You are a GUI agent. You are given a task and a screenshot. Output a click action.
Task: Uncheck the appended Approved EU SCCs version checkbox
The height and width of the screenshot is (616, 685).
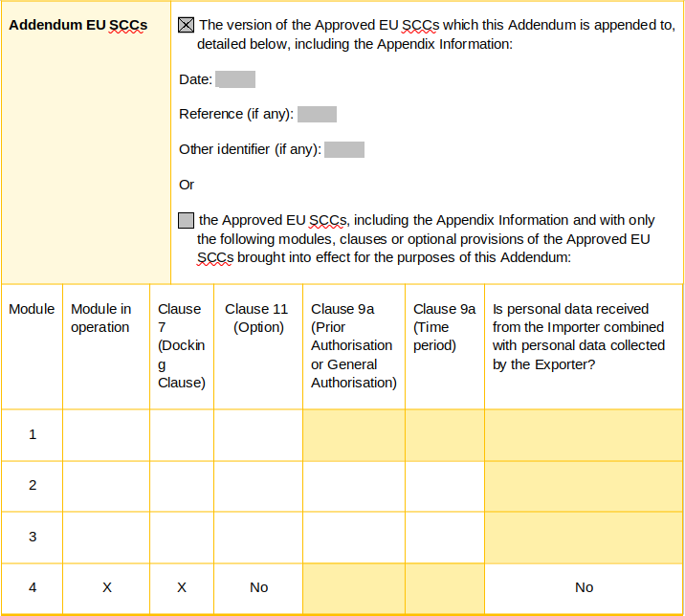click(x=186, y=25)
